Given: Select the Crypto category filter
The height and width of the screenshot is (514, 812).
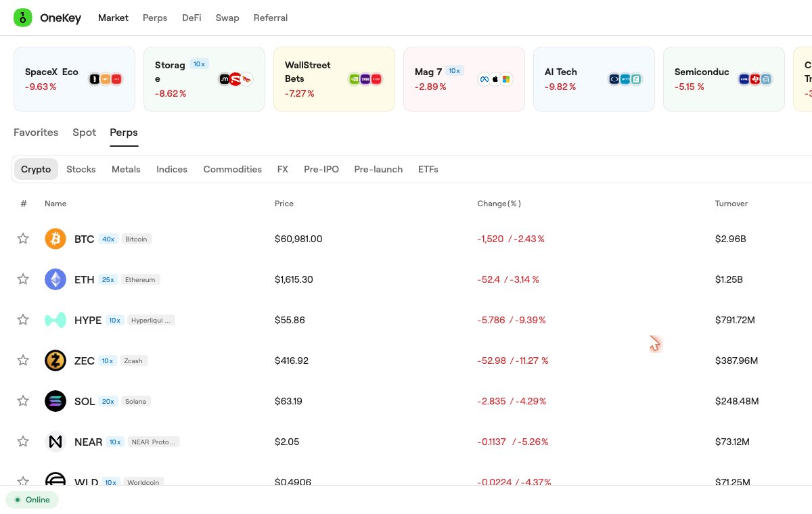Looking at the screenshot, I should (36, 169).
